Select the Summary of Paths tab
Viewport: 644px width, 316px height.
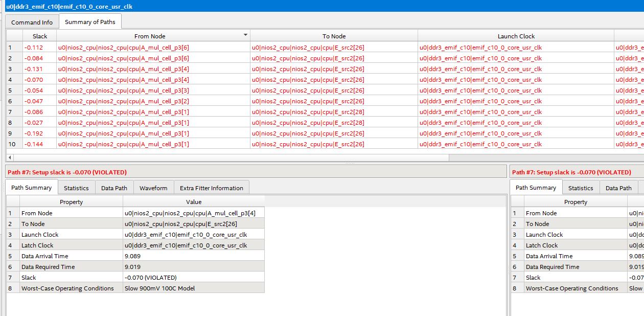pyautogui.click(x=90, y=21)
